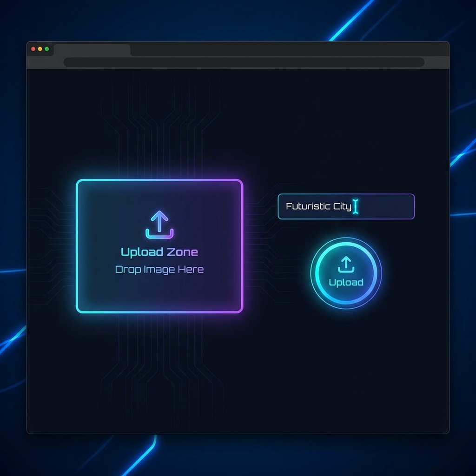The image size is (476, 476).
Task: Select the open browser tab
Action: click(92, 49)
